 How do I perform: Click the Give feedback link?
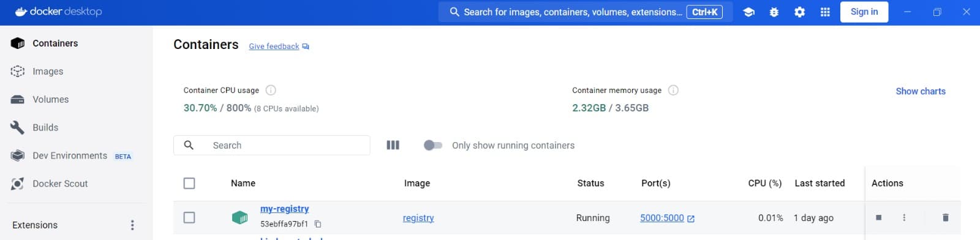[274, 47]
